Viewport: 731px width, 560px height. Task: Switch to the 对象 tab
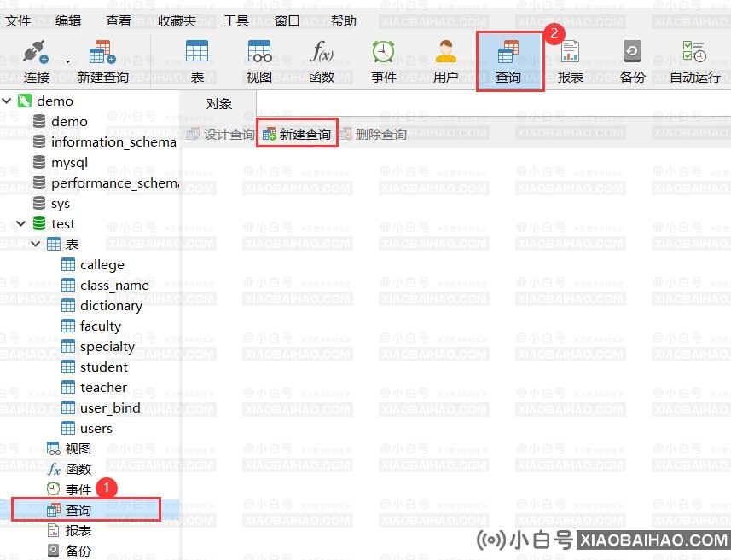tap(218, 103)
